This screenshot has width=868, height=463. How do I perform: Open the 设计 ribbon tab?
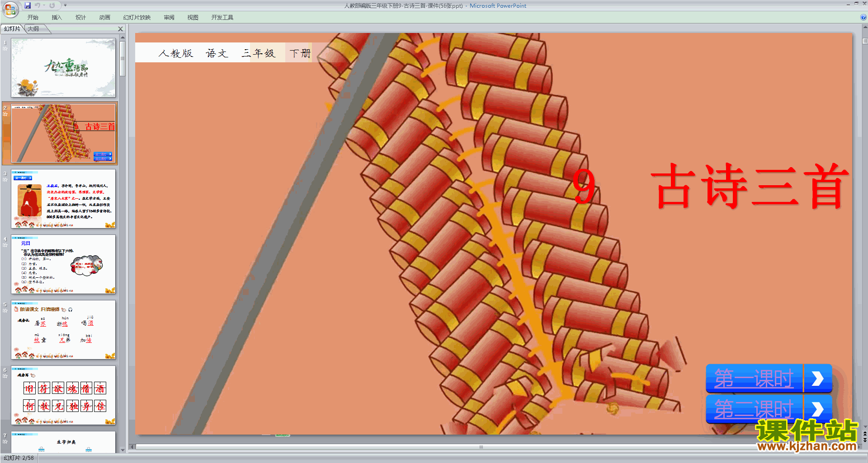(81, 18)
